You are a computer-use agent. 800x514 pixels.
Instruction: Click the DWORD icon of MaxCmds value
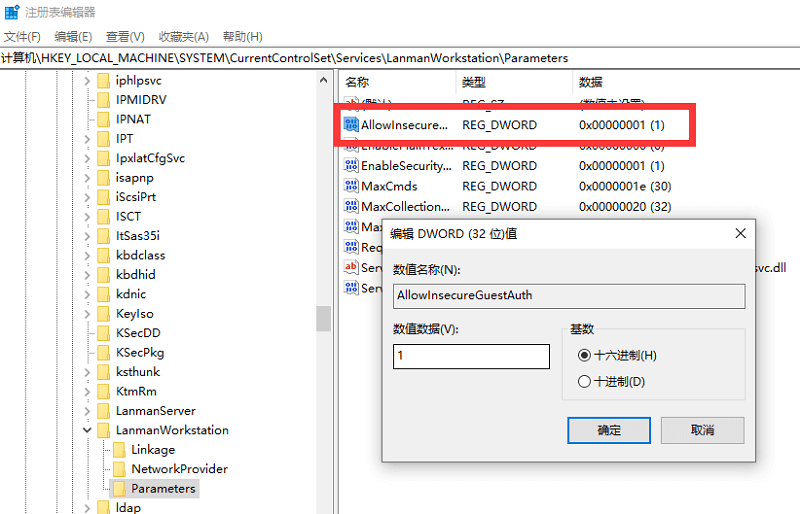pyautogui.click(x=351, y=186)
